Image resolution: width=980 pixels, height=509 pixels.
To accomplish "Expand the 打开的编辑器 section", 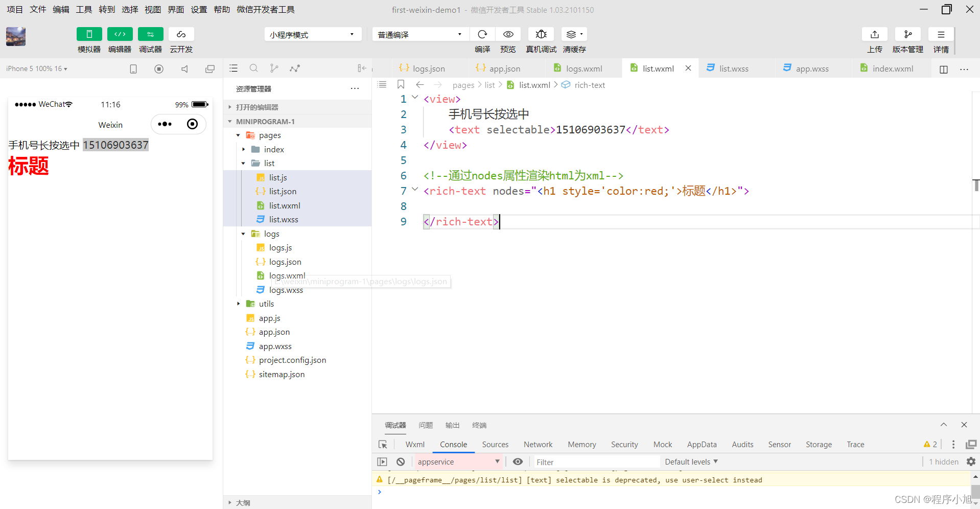I will 297,107.
